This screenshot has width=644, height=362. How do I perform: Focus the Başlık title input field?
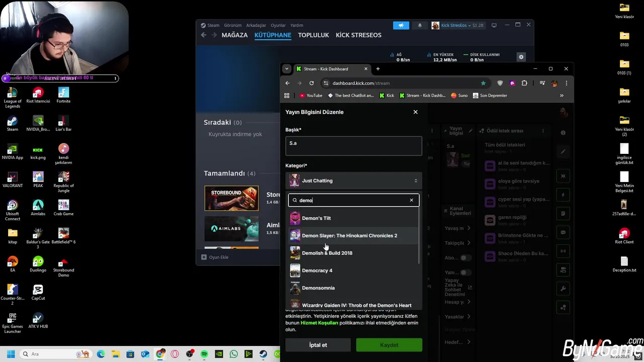(x=354, y=146)
